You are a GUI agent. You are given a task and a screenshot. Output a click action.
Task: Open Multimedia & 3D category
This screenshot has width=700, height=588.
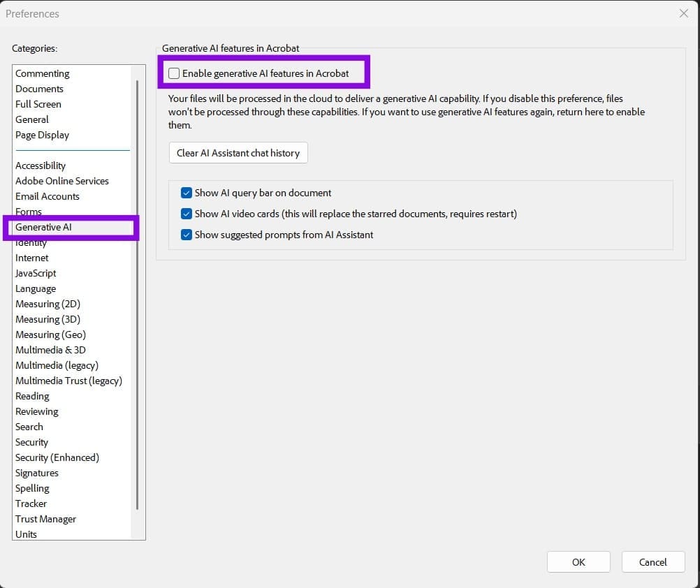pos(50,350)
